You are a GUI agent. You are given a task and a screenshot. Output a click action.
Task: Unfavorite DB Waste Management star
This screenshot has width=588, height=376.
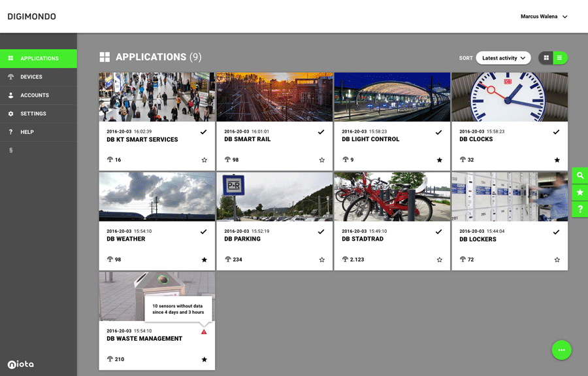[204, 360]
